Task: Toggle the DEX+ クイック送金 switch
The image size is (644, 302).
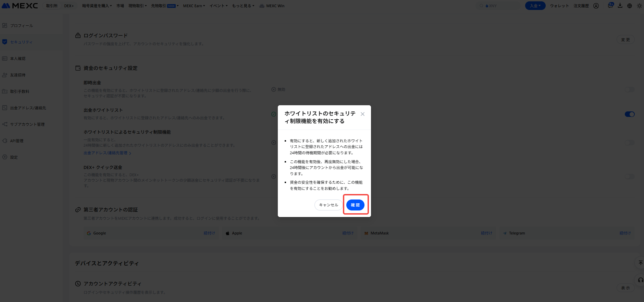Action: (x=630, y=177)
